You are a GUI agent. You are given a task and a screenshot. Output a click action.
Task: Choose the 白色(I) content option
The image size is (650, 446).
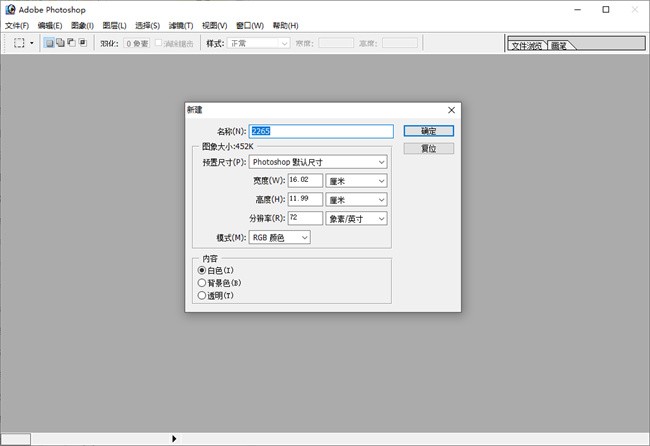click(x=203, y=270)
